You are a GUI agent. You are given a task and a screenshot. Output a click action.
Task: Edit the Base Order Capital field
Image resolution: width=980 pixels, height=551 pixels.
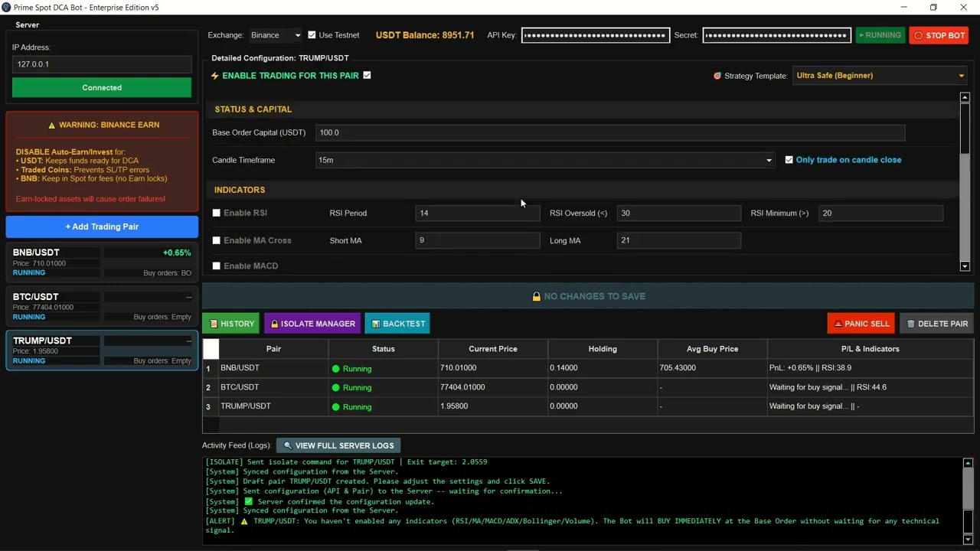point(610,132)
